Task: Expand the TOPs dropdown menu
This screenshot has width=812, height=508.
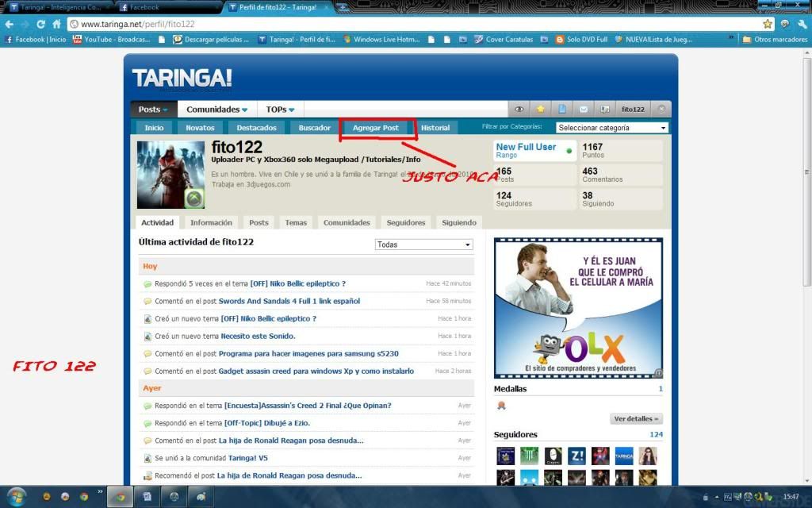Action: click(x=280, y=110)
